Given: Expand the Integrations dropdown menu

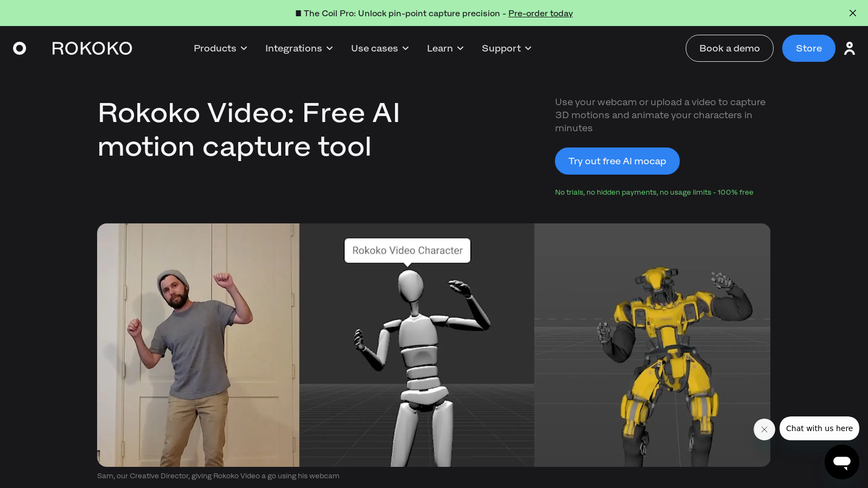Looking at the screenshot, I should [299, 48].
